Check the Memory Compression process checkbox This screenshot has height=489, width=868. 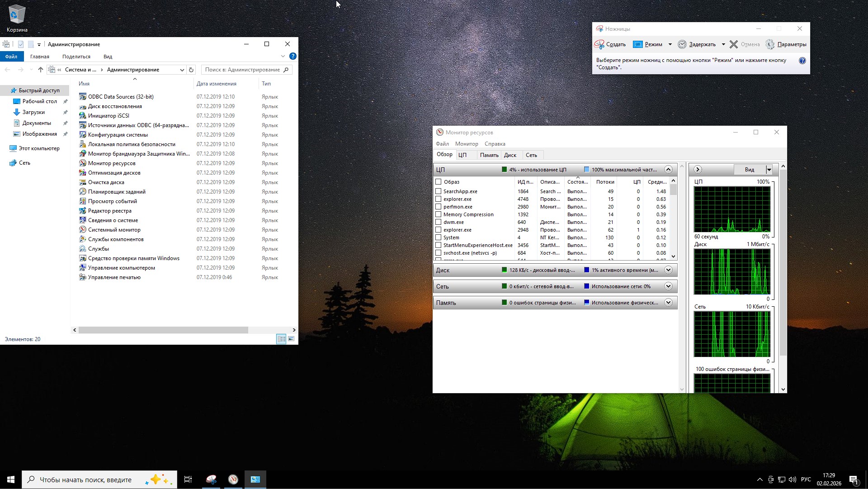tap(438, 214)
